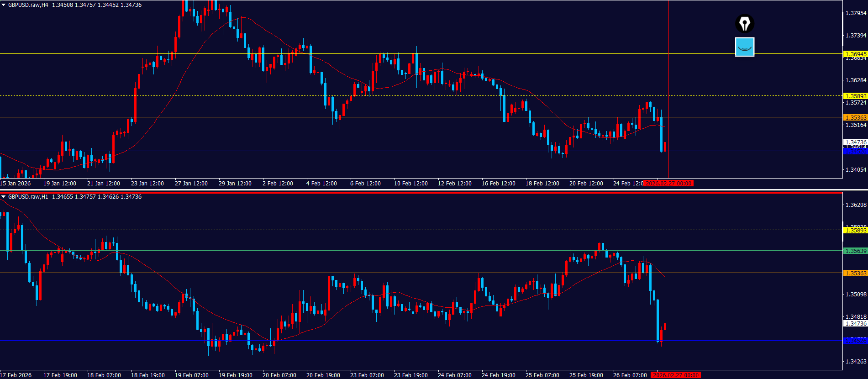The image size is (868, 379).
Task: Select the orange 1.35363 label on H4 chart
Action: tap(855, 117)
